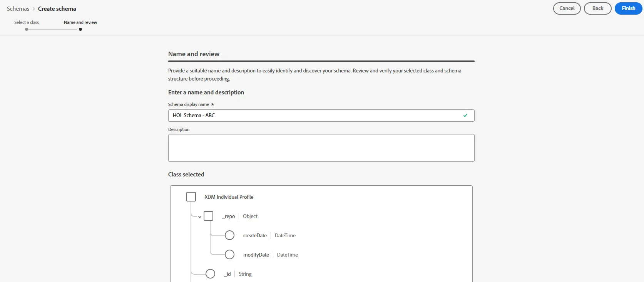Click into the Description text area
The image size is (644, 282).
(321, 148)
